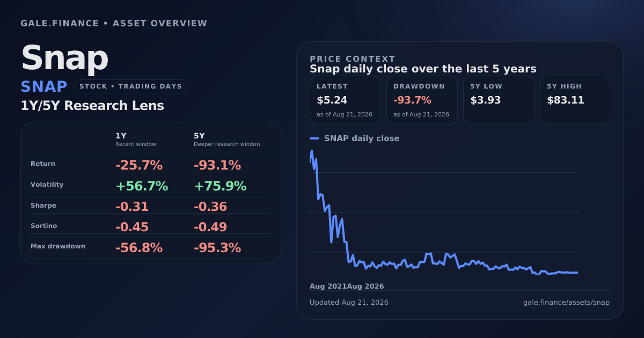
Task: Click the Snap asset title heading
Action: (64, 57)
